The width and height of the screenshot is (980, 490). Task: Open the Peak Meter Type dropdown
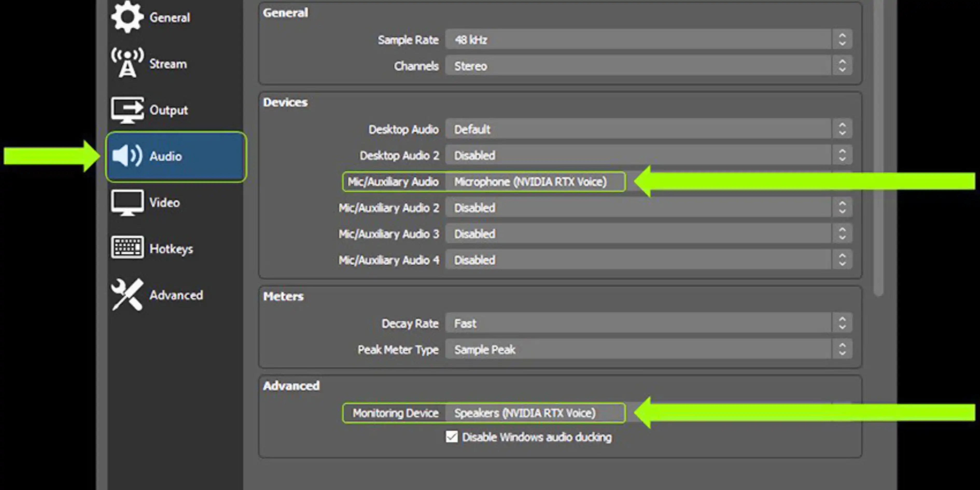pos(649,349)
